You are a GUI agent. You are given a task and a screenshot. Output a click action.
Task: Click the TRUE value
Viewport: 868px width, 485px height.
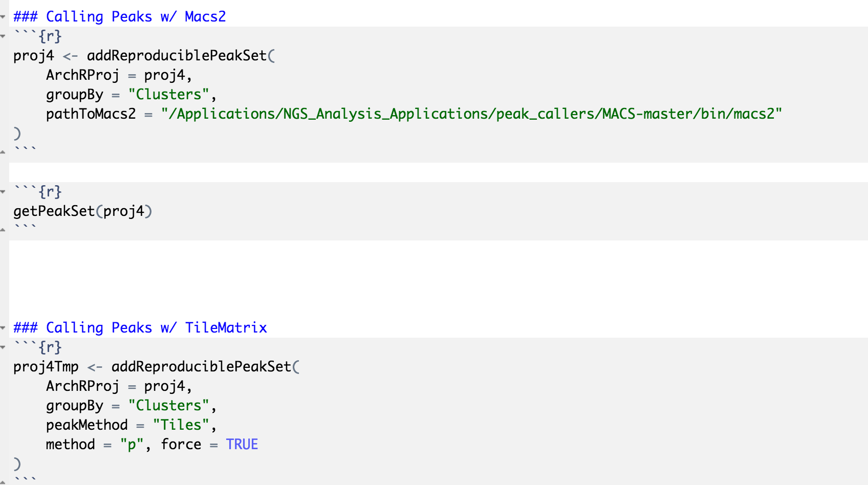click(x=242, y=445)
